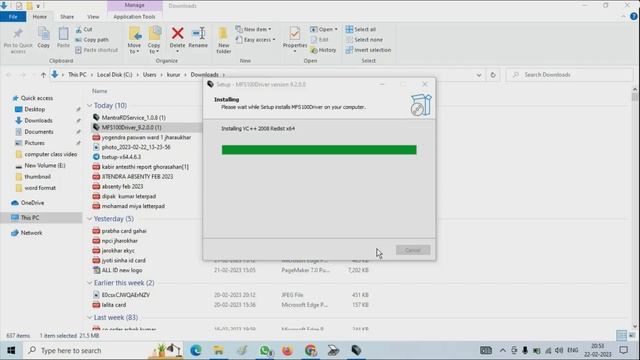Click Select none in ribbon

364,40
